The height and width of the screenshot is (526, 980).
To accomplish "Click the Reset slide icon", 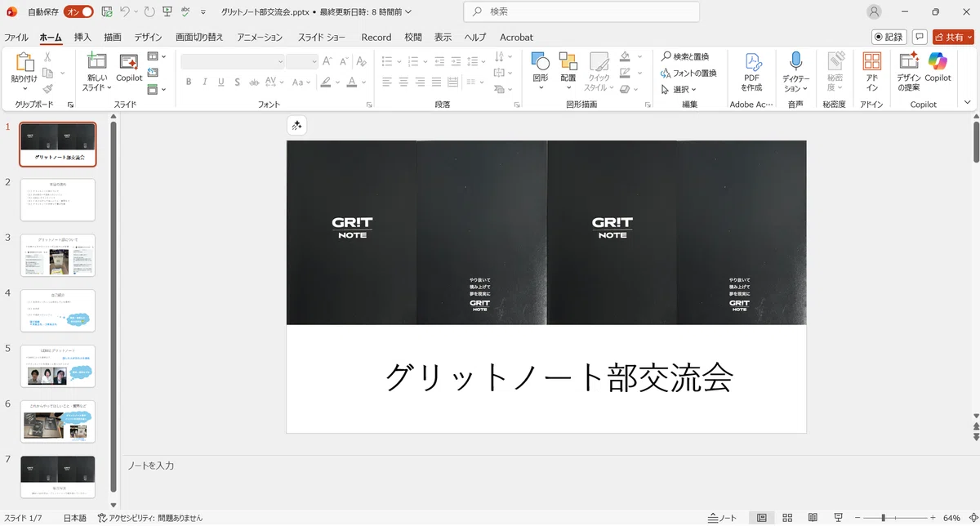I will (x=153, y=73).
